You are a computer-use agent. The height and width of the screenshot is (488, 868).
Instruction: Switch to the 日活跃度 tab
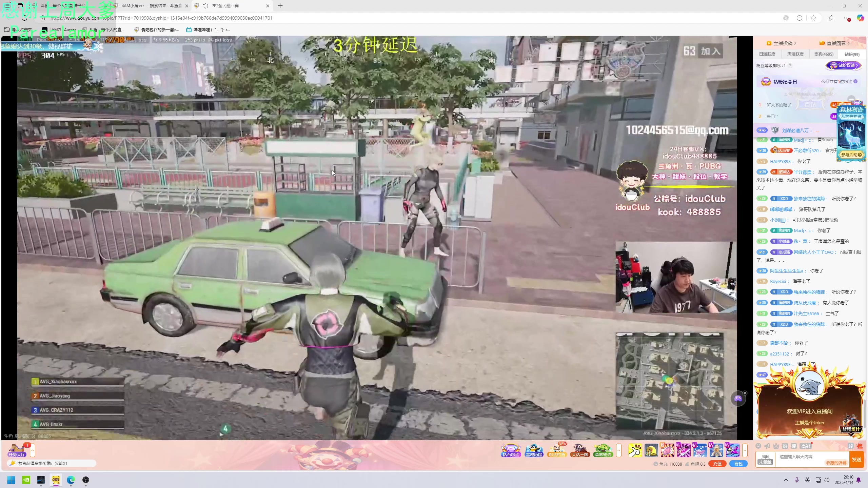(767, 54)
